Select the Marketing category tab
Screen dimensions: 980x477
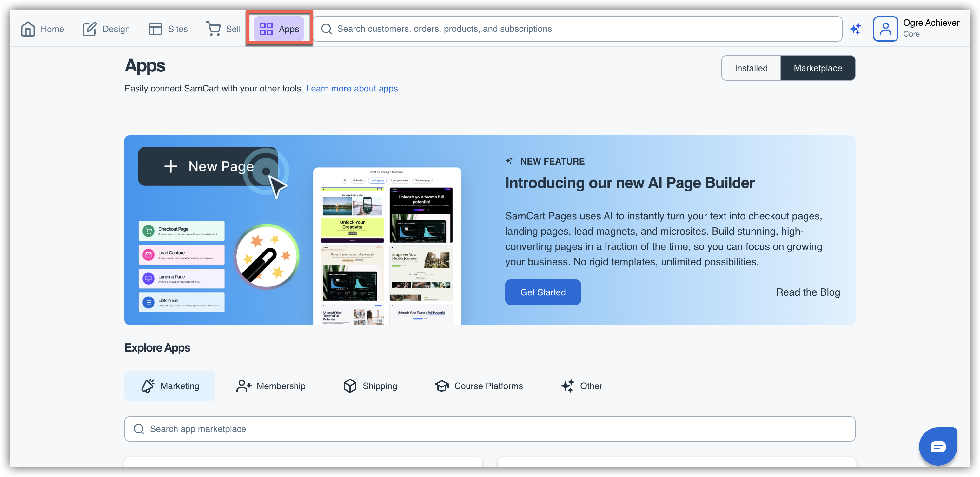[170, 386]
